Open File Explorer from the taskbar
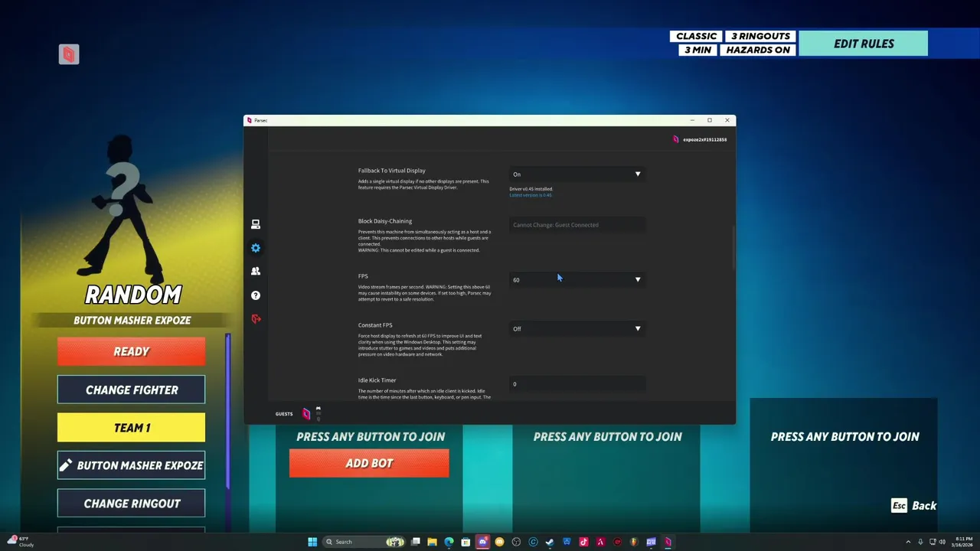 432,542
